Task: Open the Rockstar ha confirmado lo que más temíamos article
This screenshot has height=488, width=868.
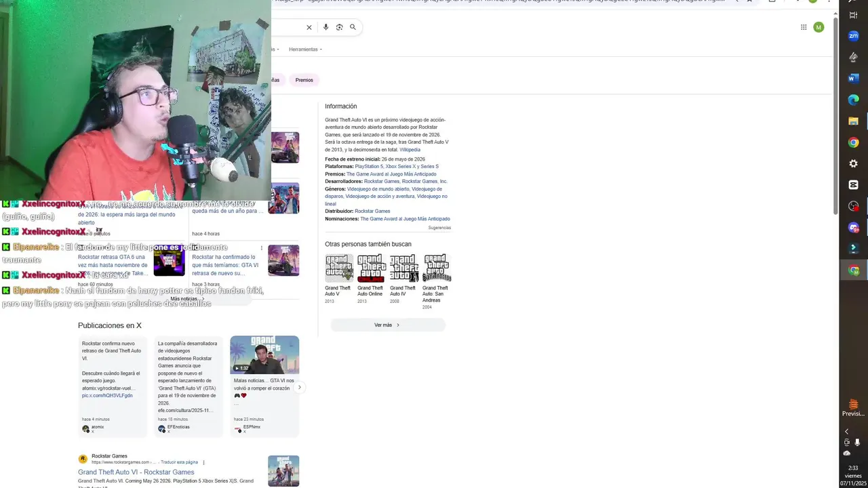Action: click(226, 265)
